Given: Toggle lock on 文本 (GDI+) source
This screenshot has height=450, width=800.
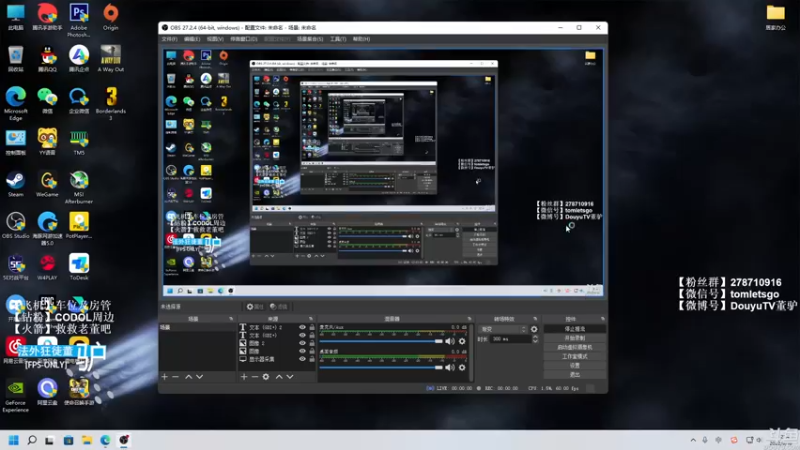Looking at the screenshot, I should coord(312,335).
